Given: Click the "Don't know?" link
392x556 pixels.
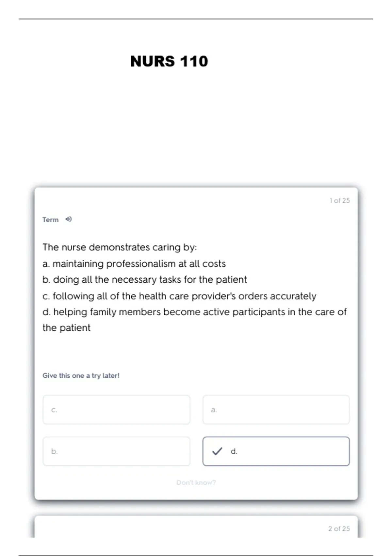Looking at the screenshot, I should (x=196, y=482).
